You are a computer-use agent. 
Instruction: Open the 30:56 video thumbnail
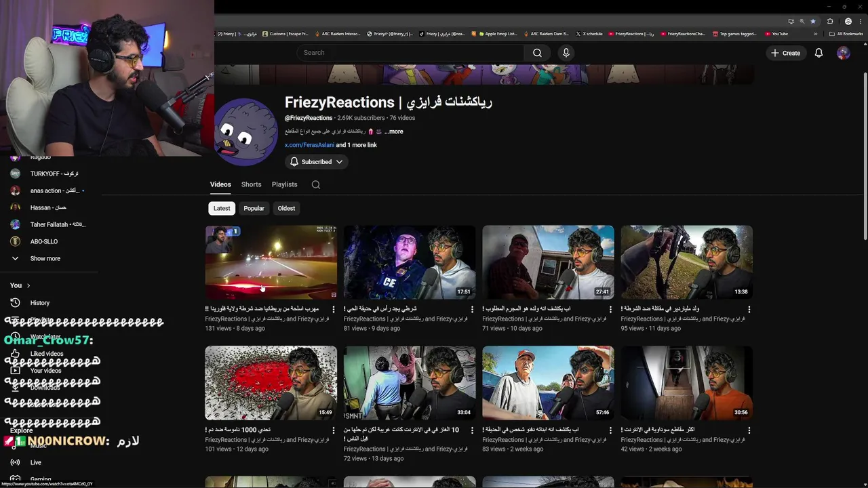tap(686, 383)
